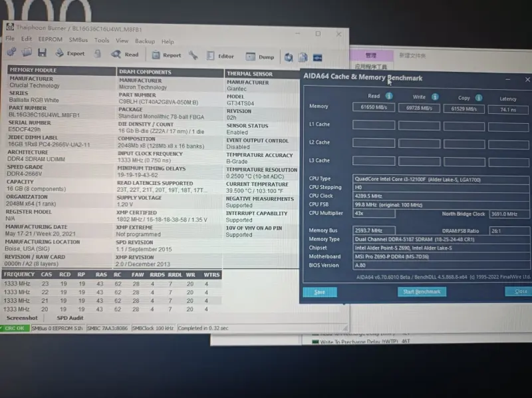Maximize the Thaiphoon Burner window
The height and width of the screenshot is (398, 532).
318,34
